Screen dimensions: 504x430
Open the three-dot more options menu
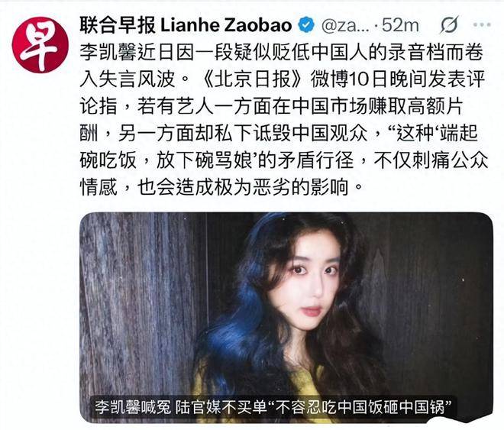(x=483, y=24)
